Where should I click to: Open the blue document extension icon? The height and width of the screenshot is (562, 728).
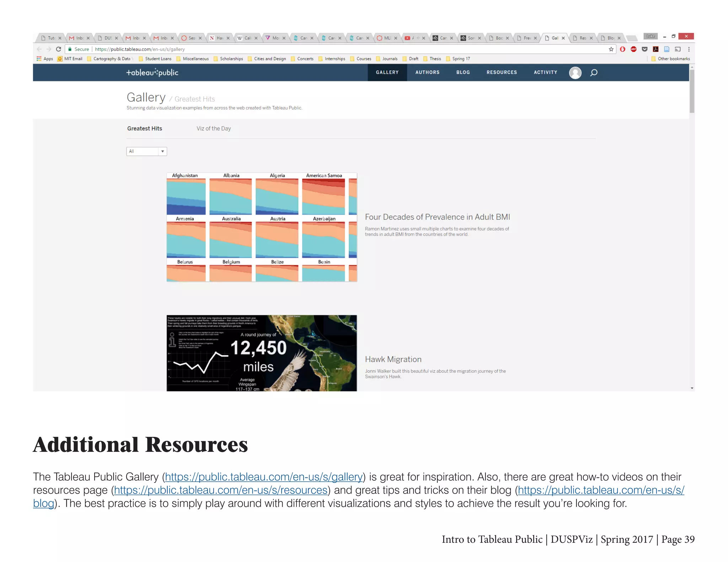click(667, 49)
